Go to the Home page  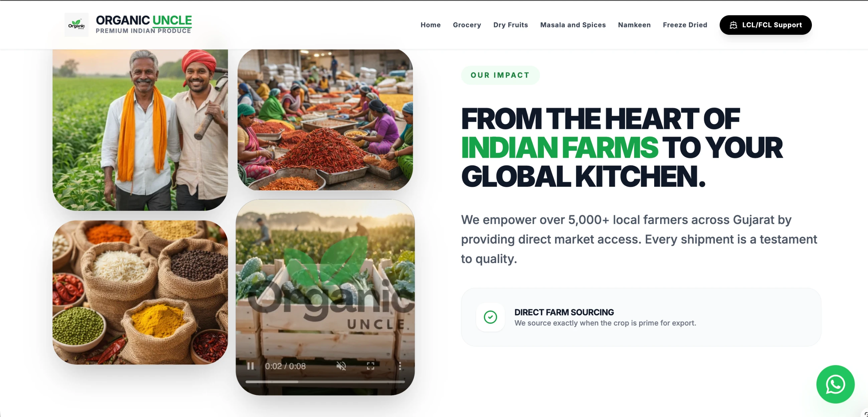coord(430,25)
